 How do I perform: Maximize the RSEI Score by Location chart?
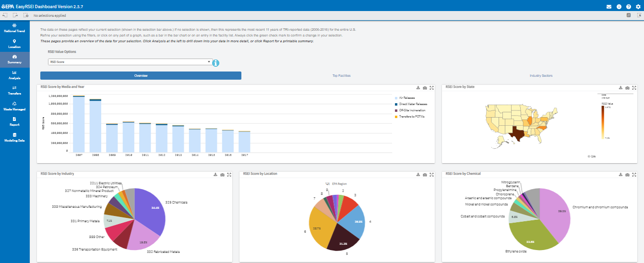432,175
